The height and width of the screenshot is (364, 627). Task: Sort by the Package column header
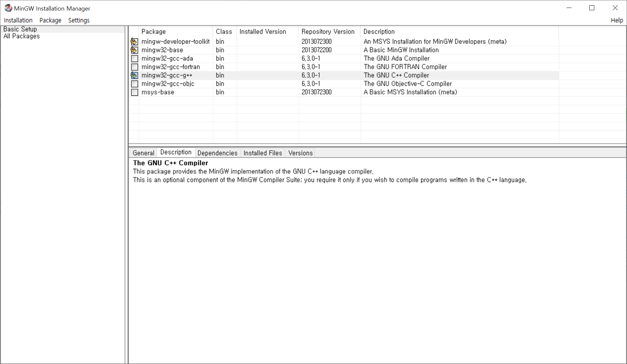176,32
